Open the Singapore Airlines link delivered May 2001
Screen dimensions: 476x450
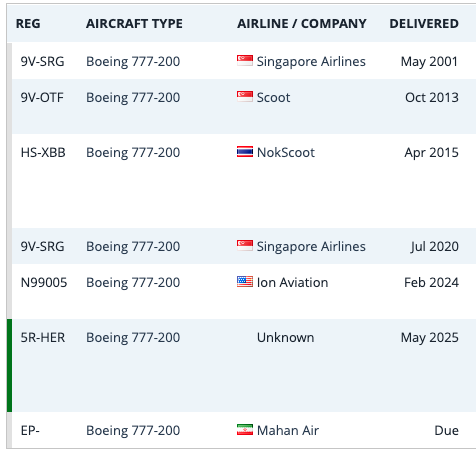click(x=311, y=62)
